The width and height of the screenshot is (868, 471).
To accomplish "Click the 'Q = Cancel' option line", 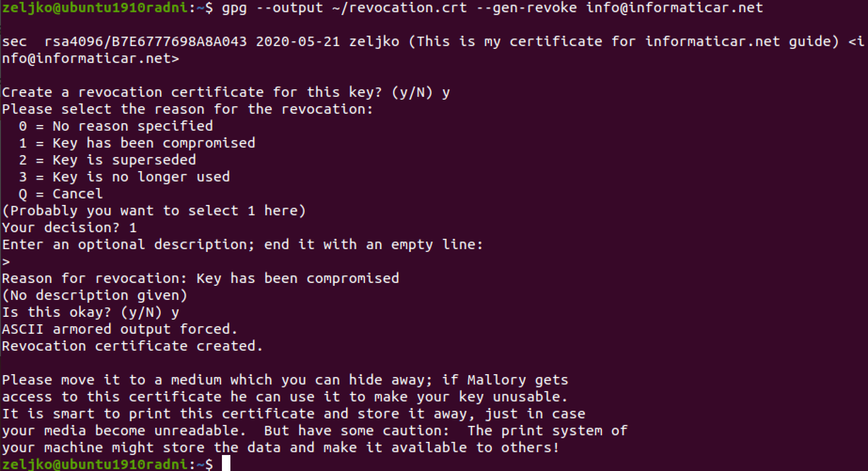I will (61, 194).
